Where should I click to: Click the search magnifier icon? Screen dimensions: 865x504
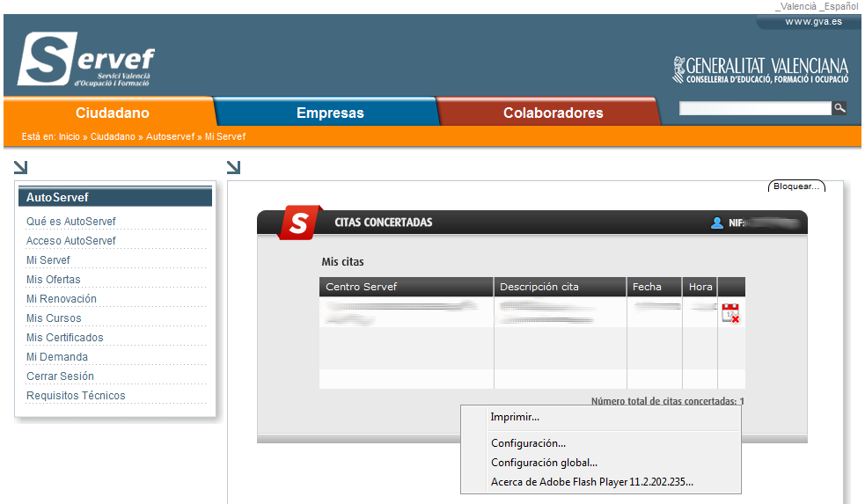pyautogui.click(x=840, y=108)
